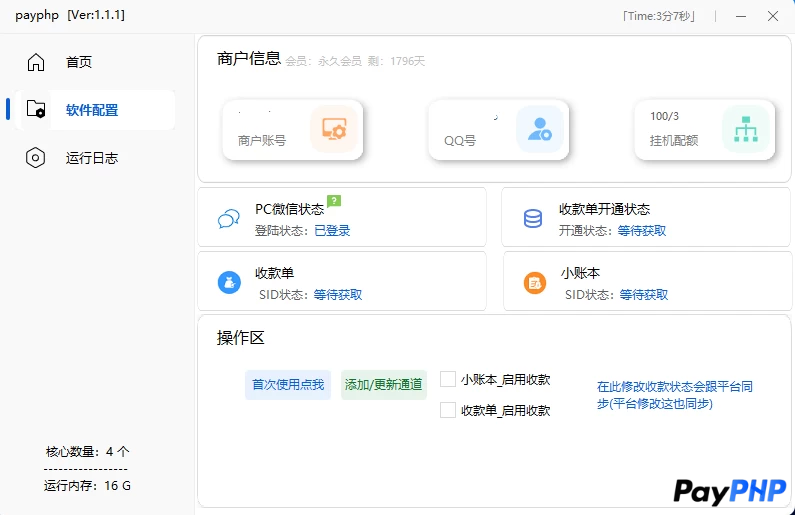
Task: Select the QQ号 card label
Action: (460, 140)
